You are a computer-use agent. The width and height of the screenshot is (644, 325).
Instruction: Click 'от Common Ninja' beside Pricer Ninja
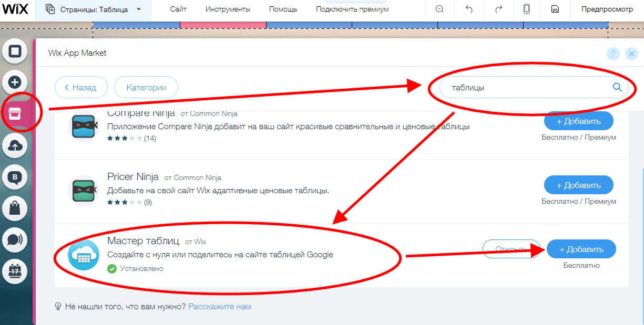pyautogui.click(x=193, y=178)
